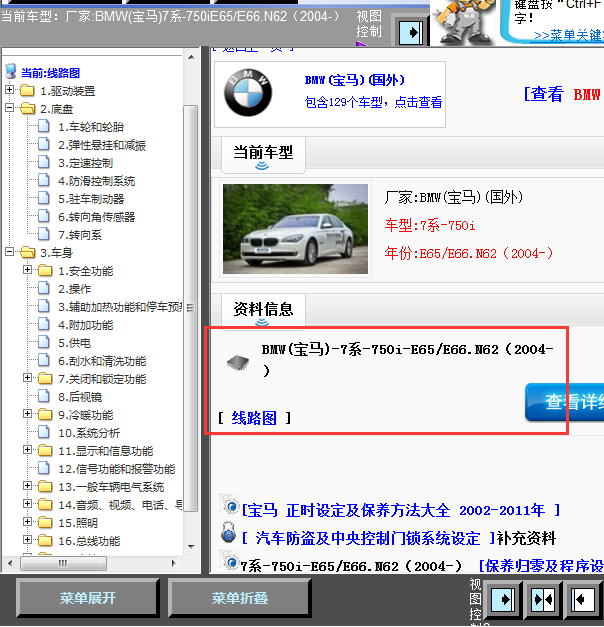Click the document icon of 4.防滑控制系统

point(44,180)
